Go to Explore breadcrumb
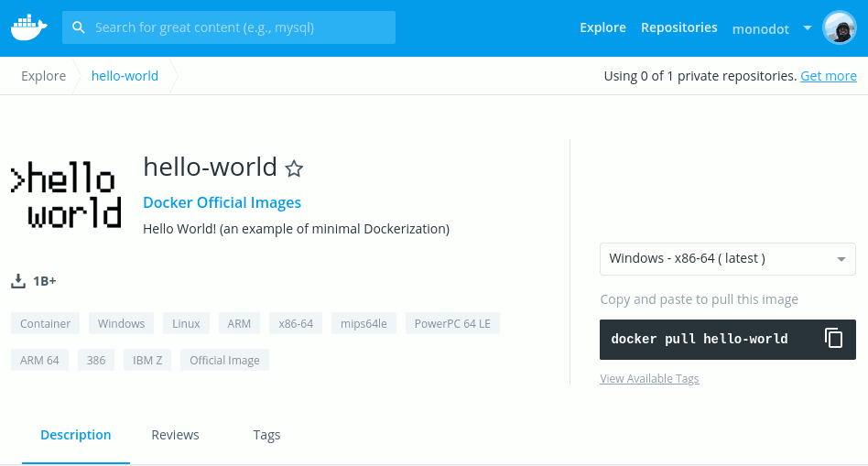The image size is (868, 466). coord(43,76)
